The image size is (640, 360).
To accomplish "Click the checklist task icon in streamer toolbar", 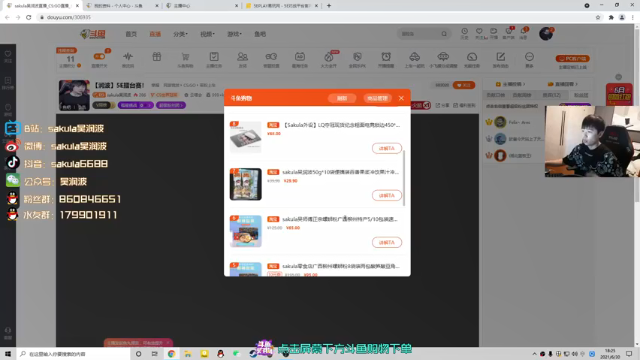I will 214,57.
